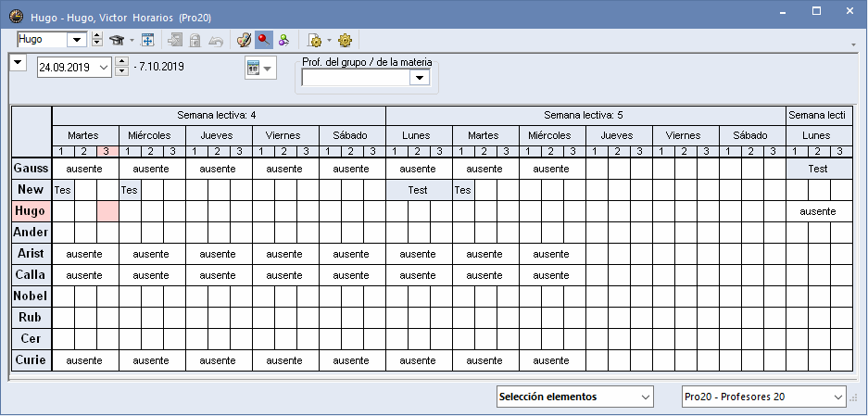The image size is (868, 416).
Task: Collapse the panel using the black triangle left of date
Action: coord(19,62)
